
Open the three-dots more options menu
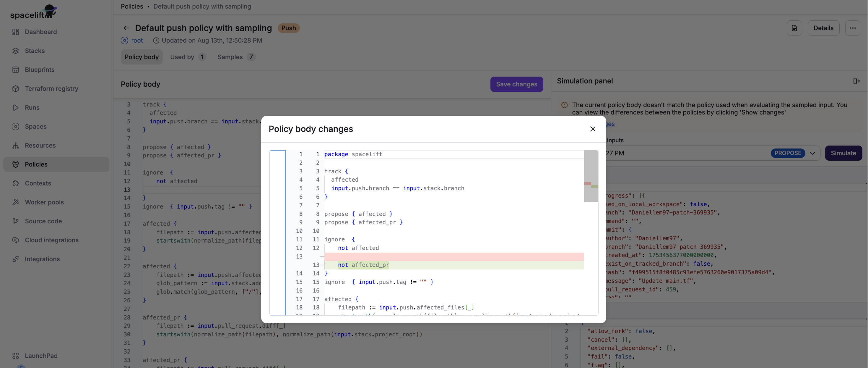pyautogui.click(x=853, y=28)
